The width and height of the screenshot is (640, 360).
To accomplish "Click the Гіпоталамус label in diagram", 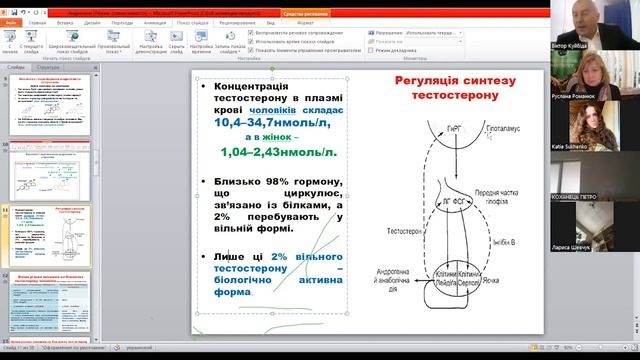I will coord(503,129).
